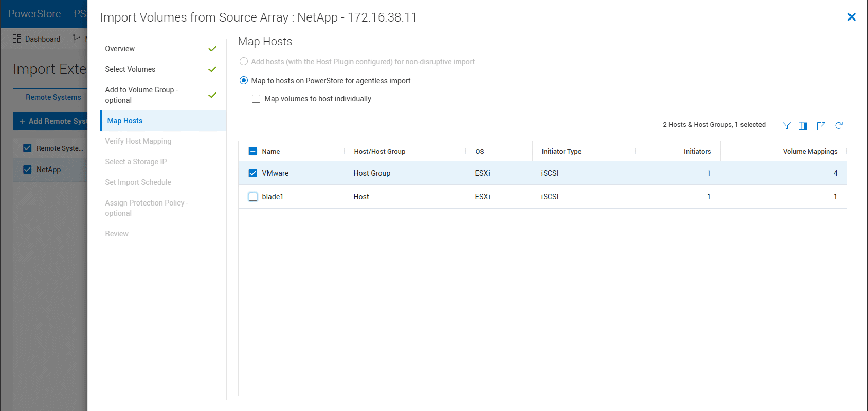Refresh the hosts table
The image size is (868, 411).
click(x=839, y=126)
